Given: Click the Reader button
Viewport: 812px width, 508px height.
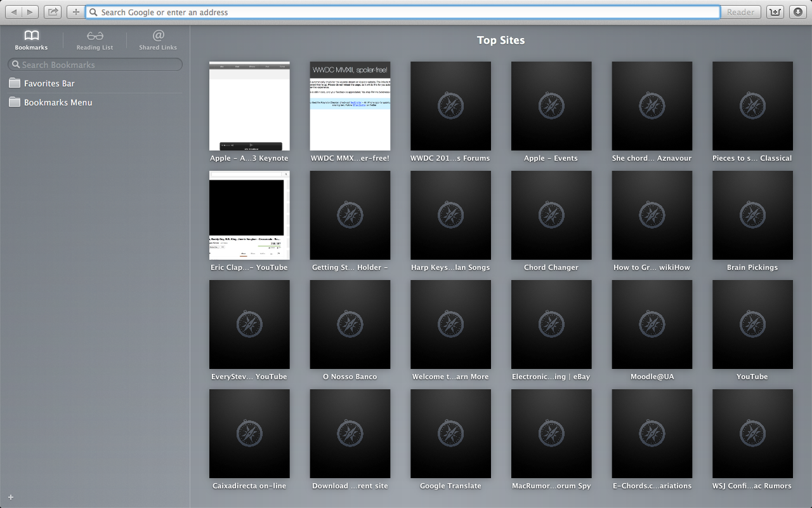Looking at the screenshot, I should [x=741, y=12].
